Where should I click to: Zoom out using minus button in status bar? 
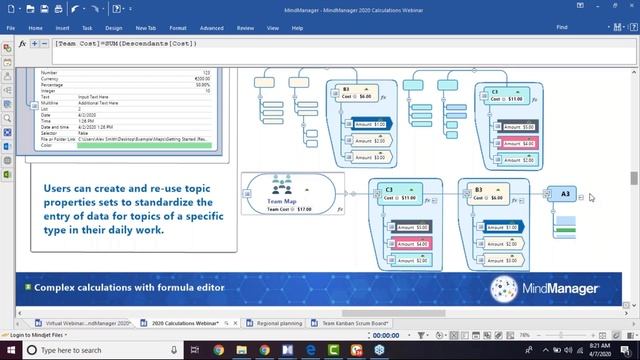[x=539, y=336]
